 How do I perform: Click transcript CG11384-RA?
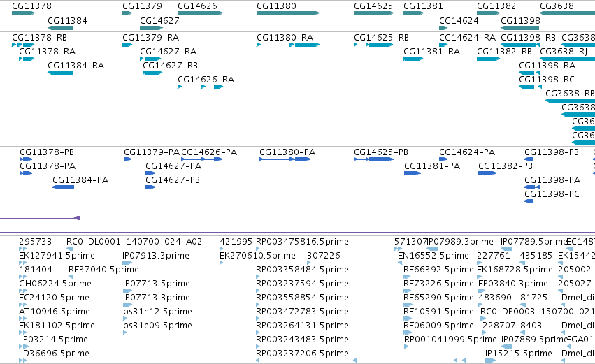coord(76,66)
